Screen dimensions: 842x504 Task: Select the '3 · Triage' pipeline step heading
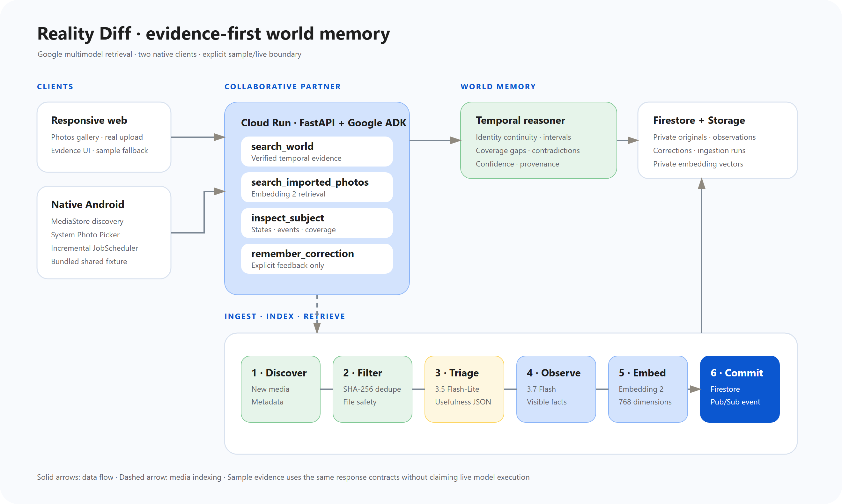coord(457,373)
